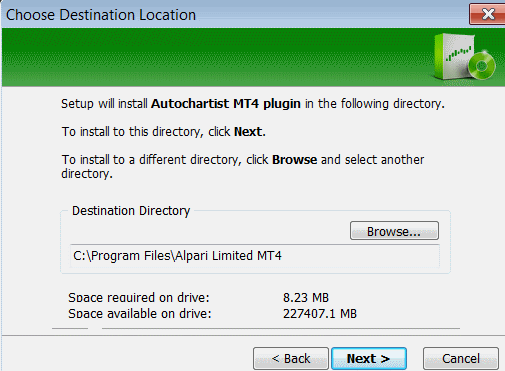Click the C:\Program Files\Alpari Limited MT4 path field

point(255,256)
